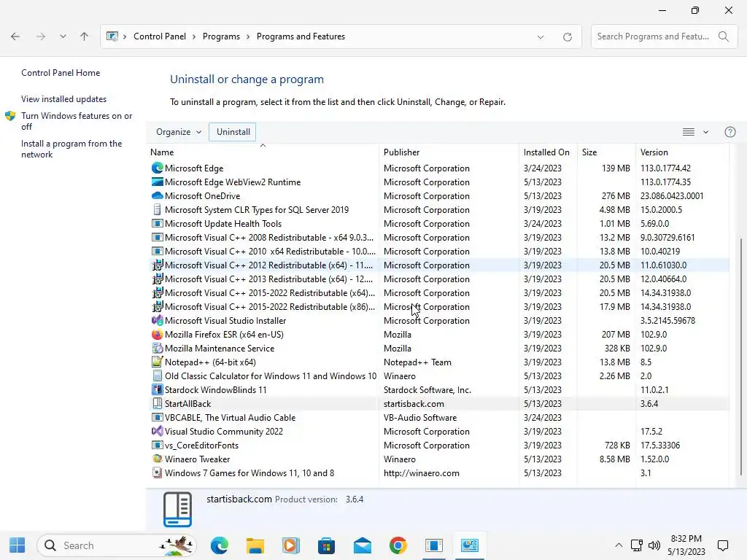Select Microsoft Visual C++ 2008 Redistributable row

pos(438,237)
